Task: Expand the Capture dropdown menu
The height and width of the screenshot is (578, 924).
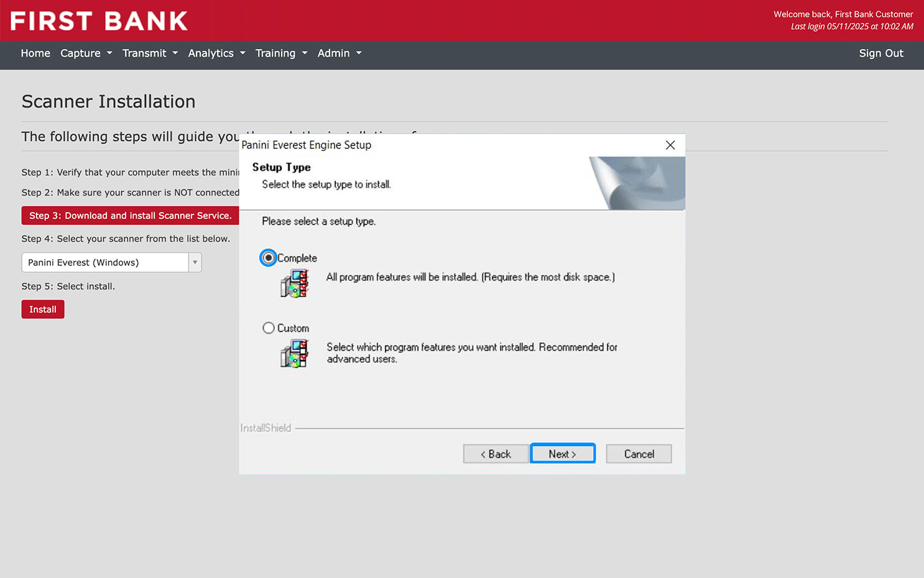Action: point(86,53)
